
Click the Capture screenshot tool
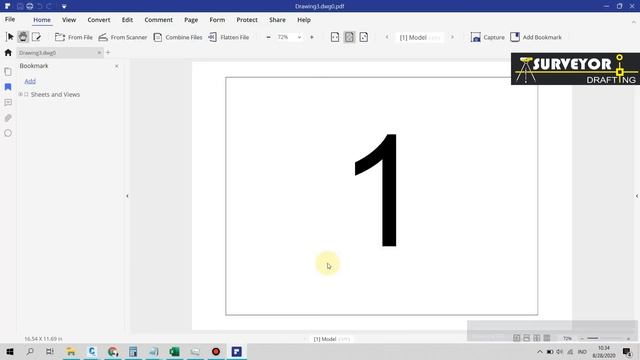point(488,37)
